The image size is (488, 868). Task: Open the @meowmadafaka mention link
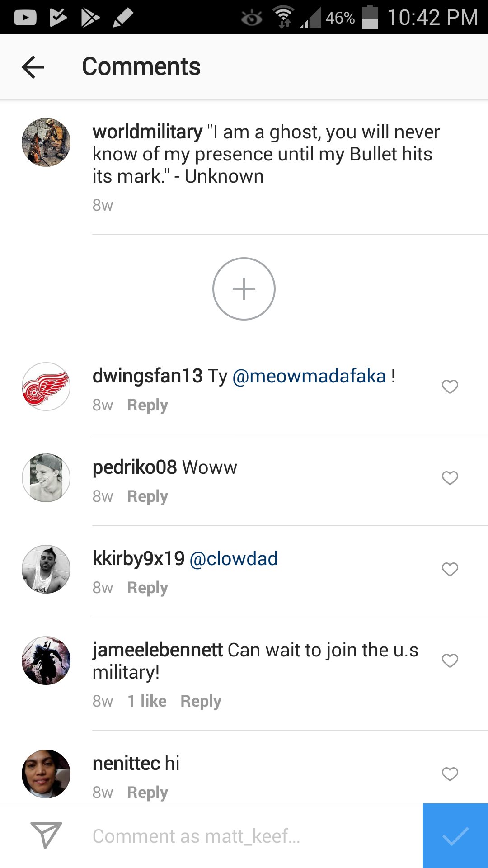tap(309, 376)
